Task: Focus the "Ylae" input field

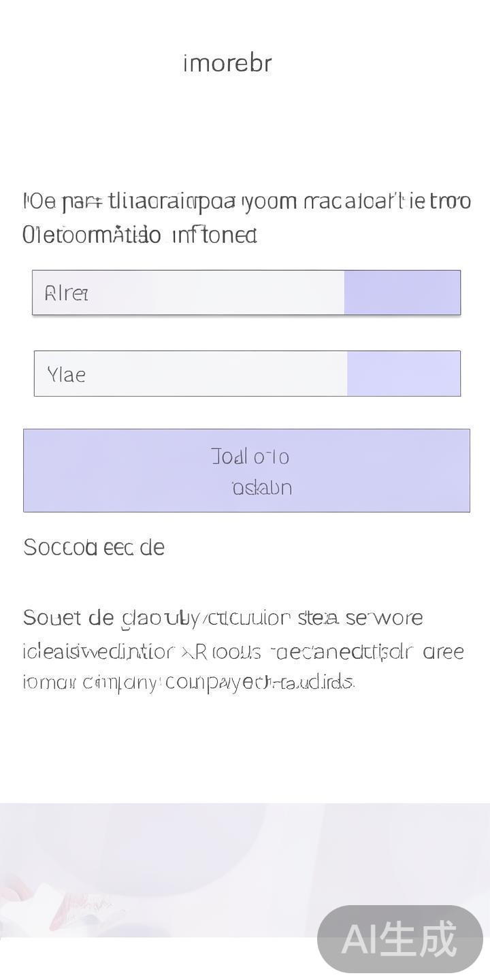Action: point(191,374)
